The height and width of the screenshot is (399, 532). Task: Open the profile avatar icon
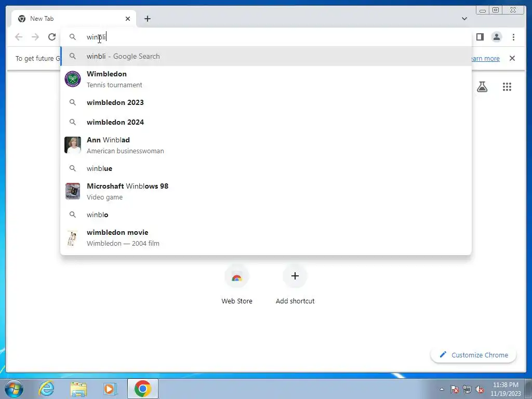point(497,37)
